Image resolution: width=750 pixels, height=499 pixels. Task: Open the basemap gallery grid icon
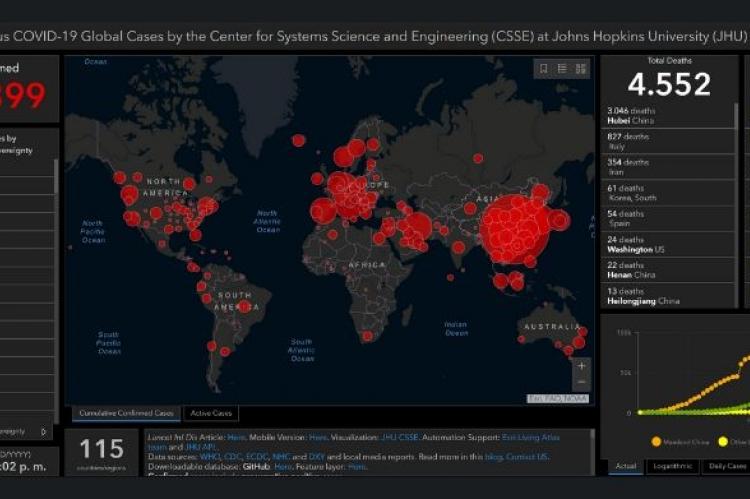tap(581, 69)
